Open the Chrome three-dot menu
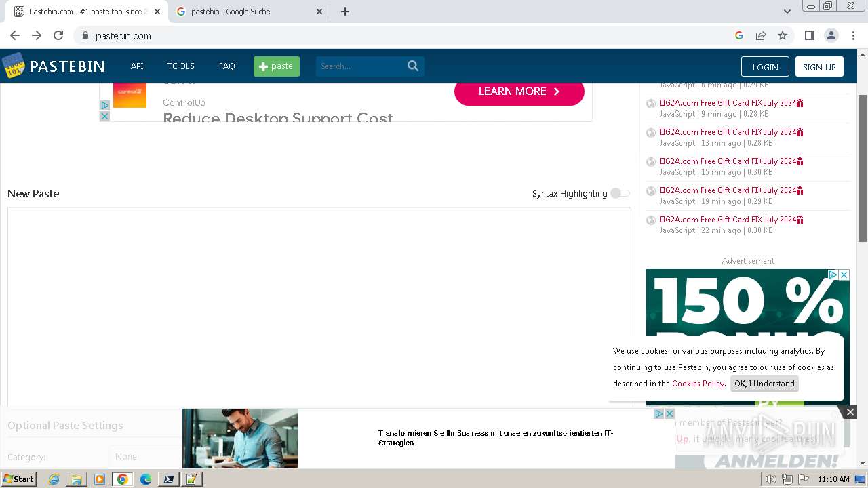868x488 pixels. (853, 35)
